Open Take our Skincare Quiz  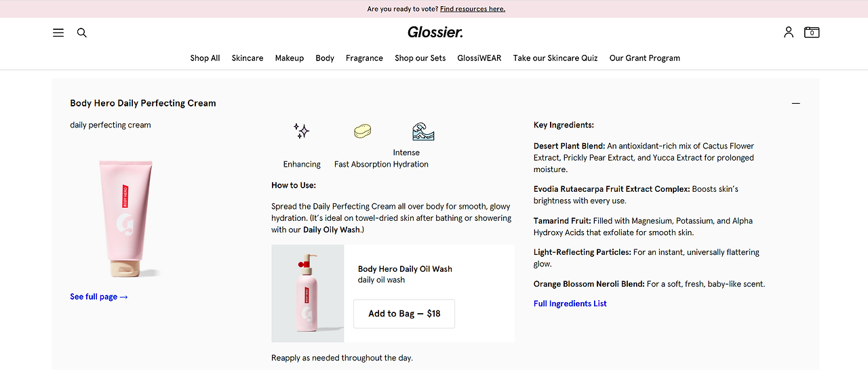[x=555, y=58]
